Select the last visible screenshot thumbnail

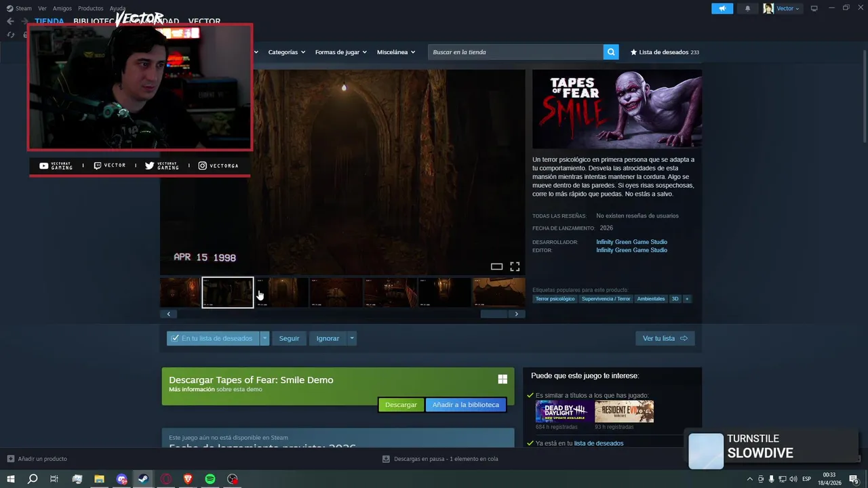[x=498, y=293]
